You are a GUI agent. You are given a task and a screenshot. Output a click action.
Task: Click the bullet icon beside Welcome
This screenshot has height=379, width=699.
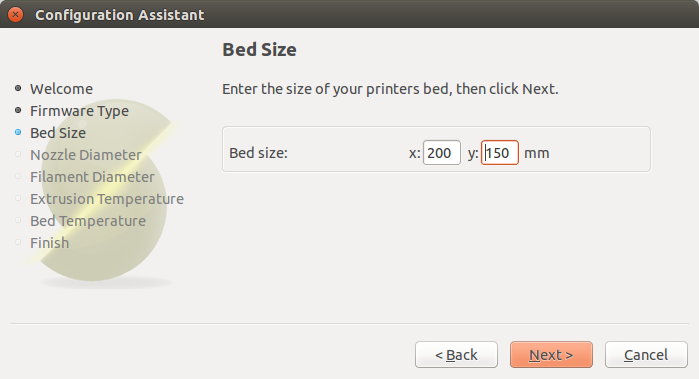coord(18,88)
